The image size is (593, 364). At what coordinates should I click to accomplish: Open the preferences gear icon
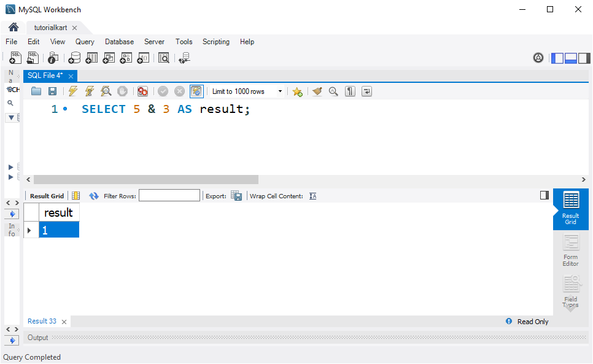538,58
